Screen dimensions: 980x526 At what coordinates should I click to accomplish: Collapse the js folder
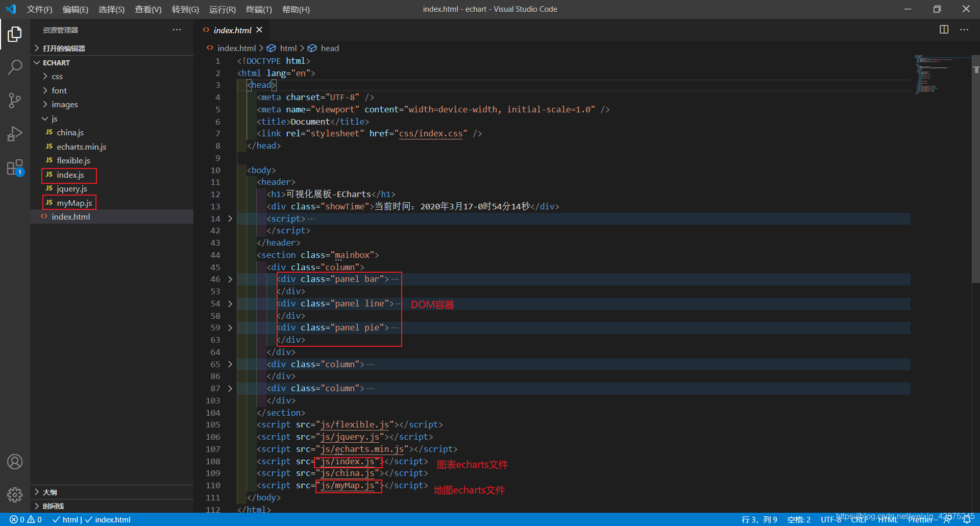[112, 118]
